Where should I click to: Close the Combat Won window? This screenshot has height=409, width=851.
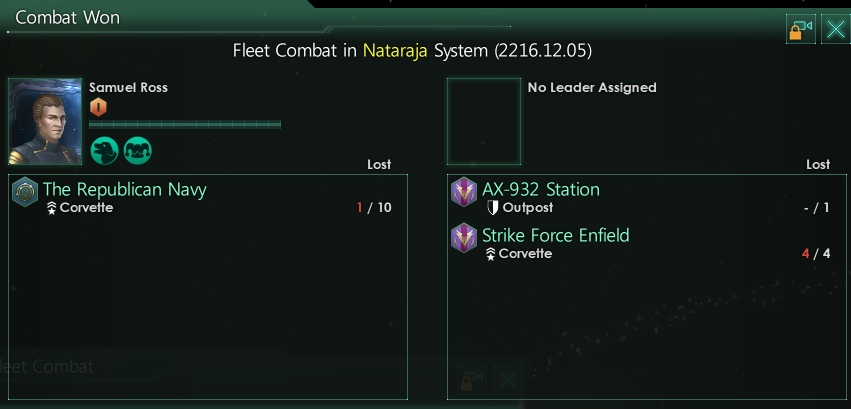pyautogui.click(x=835, y=29)
